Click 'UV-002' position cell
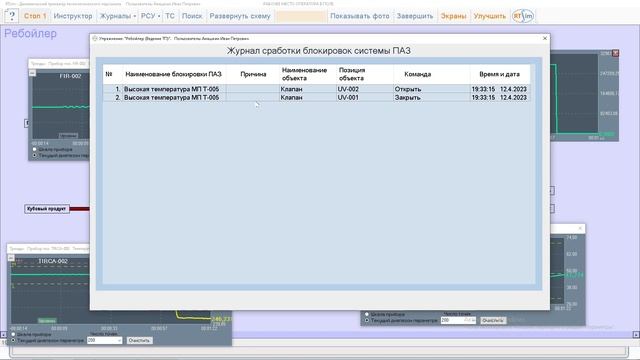This screenshot has height=360, width=640. click(x=365, y=89)
